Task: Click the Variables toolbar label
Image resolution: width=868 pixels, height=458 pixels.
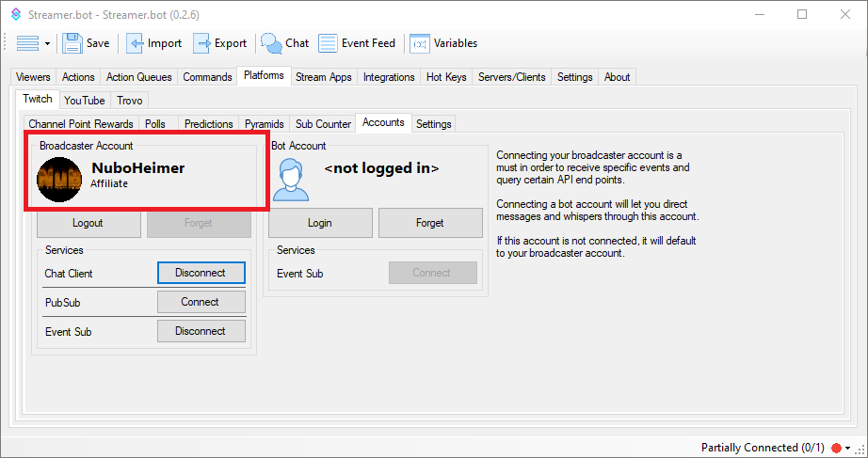Action: tap(456, 43)
